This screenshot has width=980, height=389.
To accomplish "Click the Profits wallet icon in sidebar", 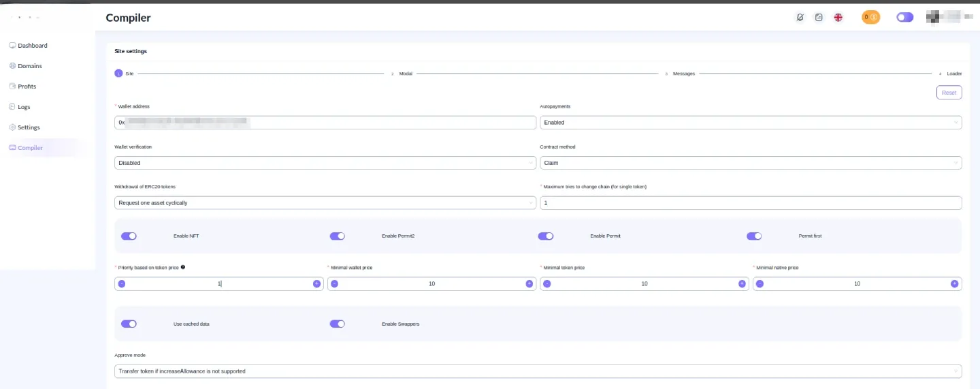I will point(12,87).
